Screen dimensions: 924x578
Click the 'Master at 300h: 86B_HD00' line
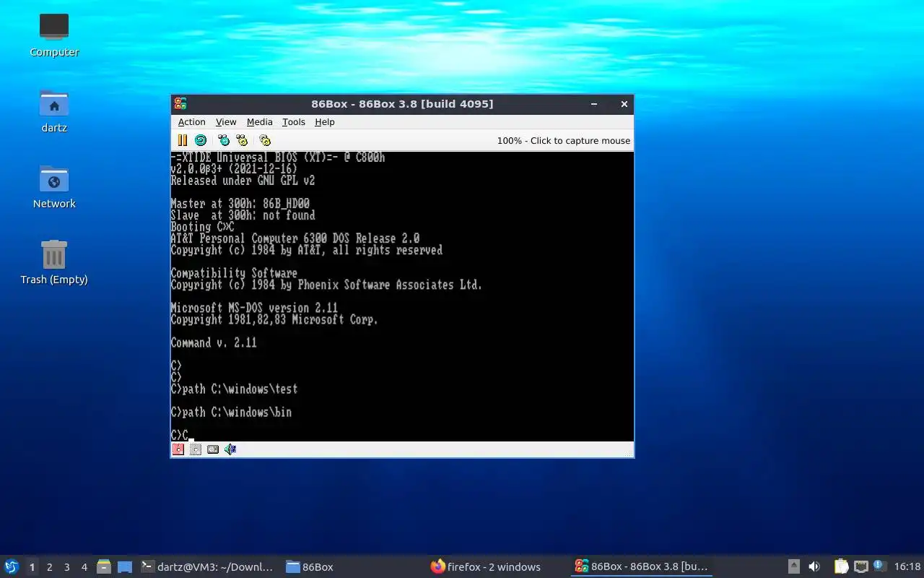tap(240, 204)
